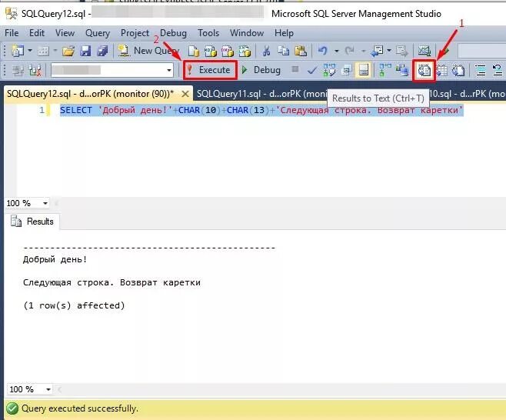Screen dimensions: 506x420
Task: Open the Available Databases combo box
Action: [112, 70]
